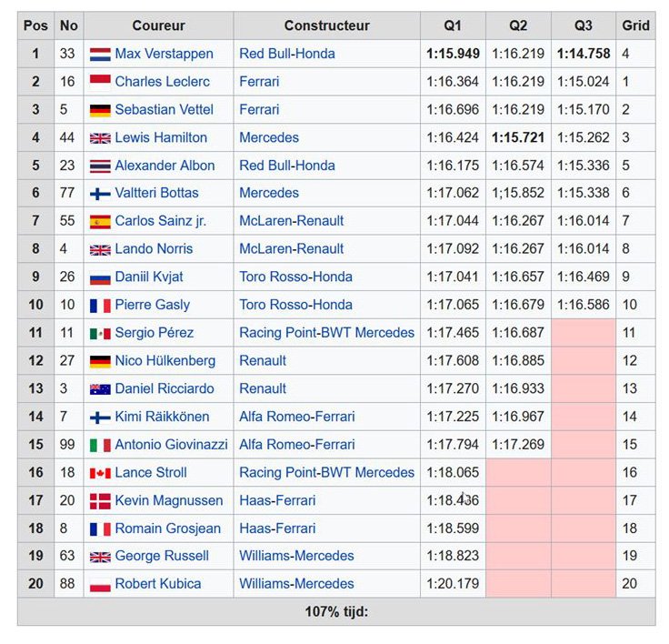Click the Finnish flag beside Valtteri Bottas
The width and height of the screenshot is (669, 644).
coord(100,194)
